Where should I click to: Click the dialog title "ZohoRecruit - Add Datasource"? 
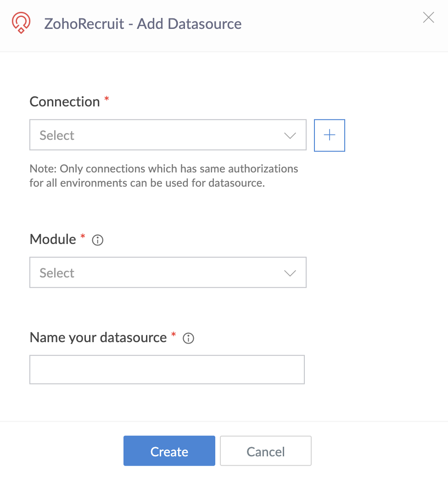pyautogui.click(x=143, y=23)
